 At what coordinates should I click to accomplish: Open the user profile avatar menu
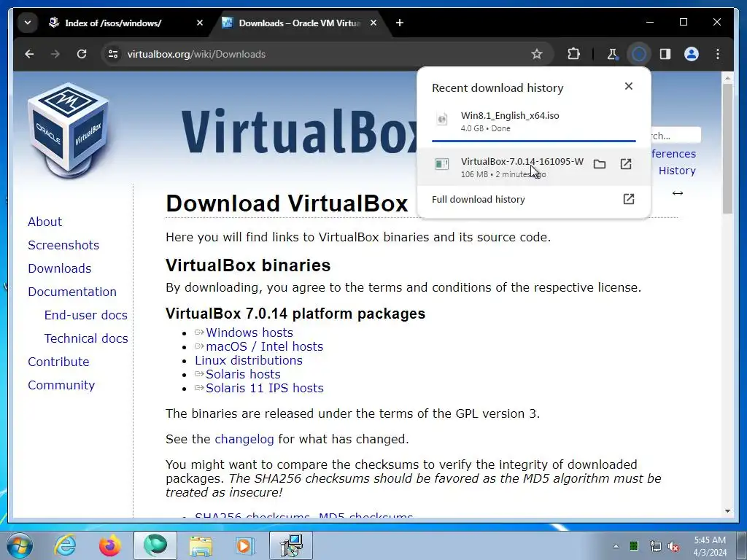tap(692, 54)
